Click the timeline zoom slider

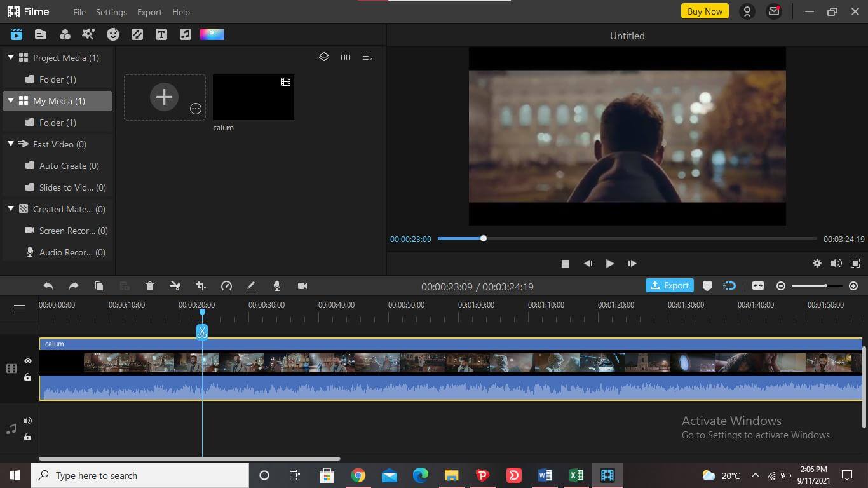[817, 286]
